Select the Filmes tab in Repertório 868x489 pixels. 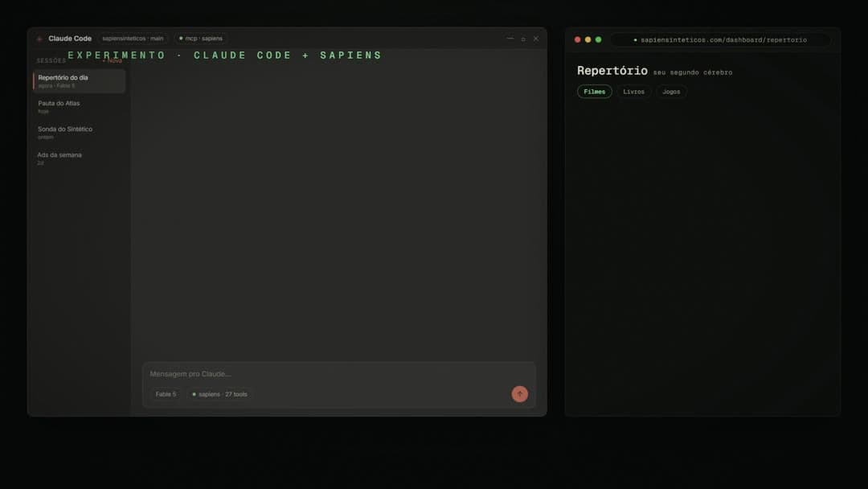click(x=595, y=92)
